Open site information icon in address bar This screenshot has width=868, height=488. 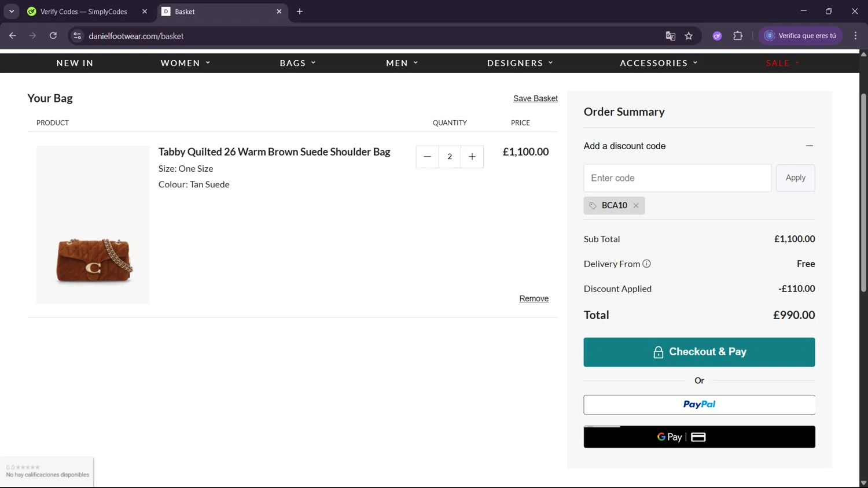[77, 36]
